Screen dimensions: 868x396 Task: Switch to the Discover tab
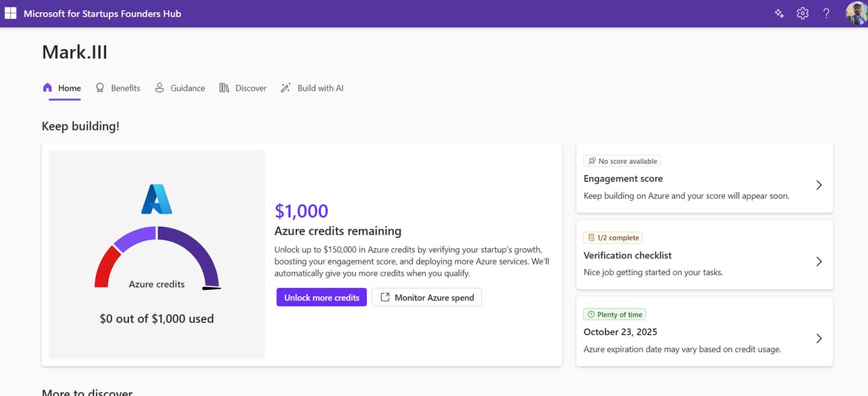(243, 88)
